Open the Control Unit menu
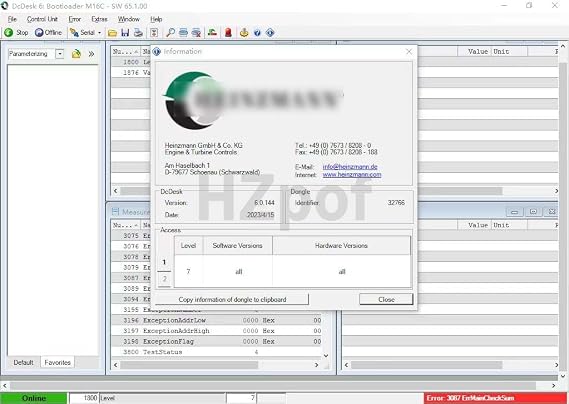 click(x=42, y=19)
